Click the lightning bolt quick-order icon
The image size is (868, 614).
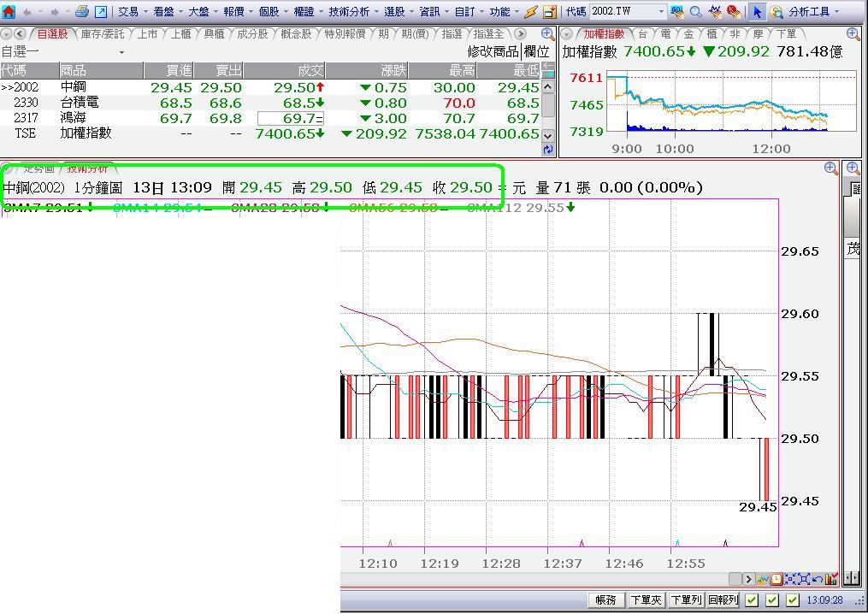531,11
